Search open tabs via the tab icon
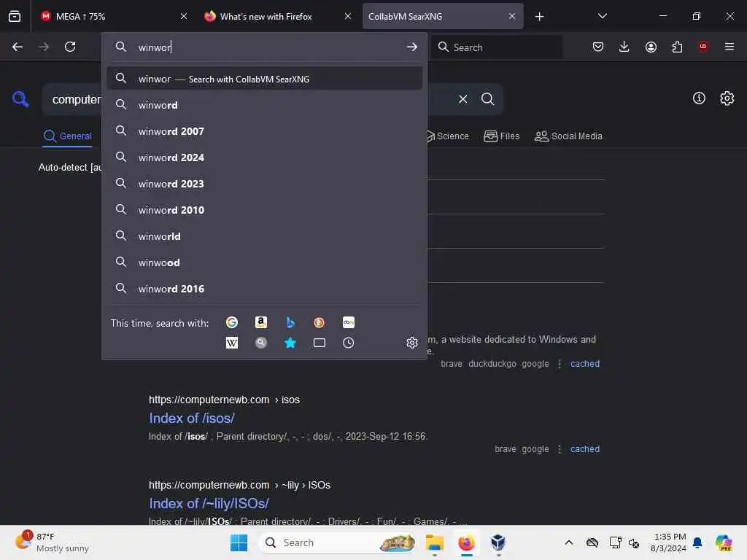Viewport: 747px width, 560px height. point(320,343)
